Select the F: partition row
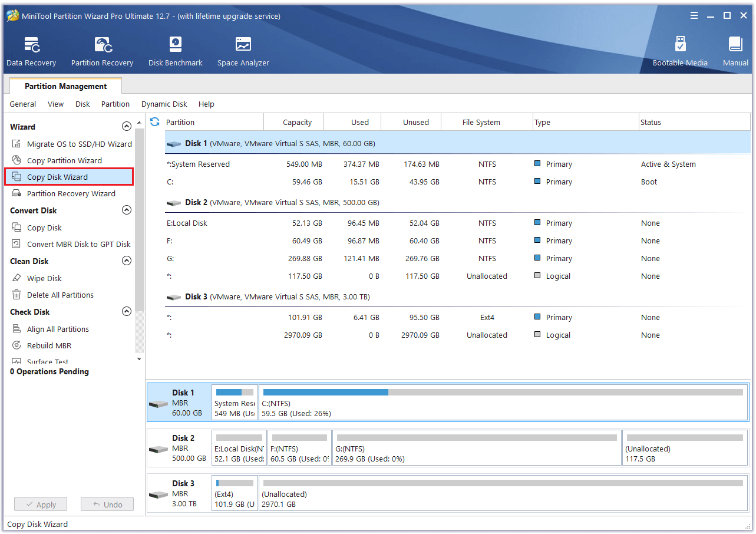 pyautogui.click(x=457, y=240)
